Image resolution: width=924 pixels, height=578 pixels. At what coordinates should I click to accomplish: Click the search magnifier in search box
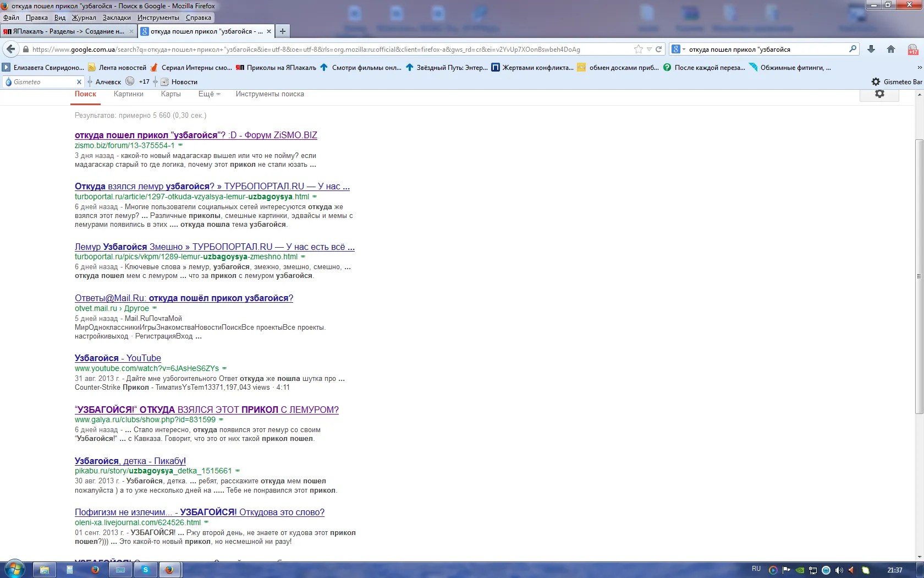(853, 49)
